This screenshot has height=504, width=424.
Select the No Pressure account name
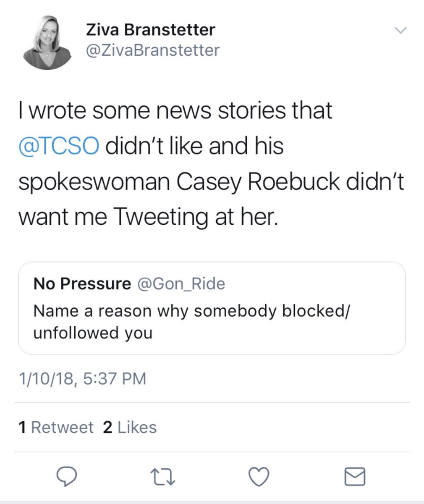(x=82, y=284)
